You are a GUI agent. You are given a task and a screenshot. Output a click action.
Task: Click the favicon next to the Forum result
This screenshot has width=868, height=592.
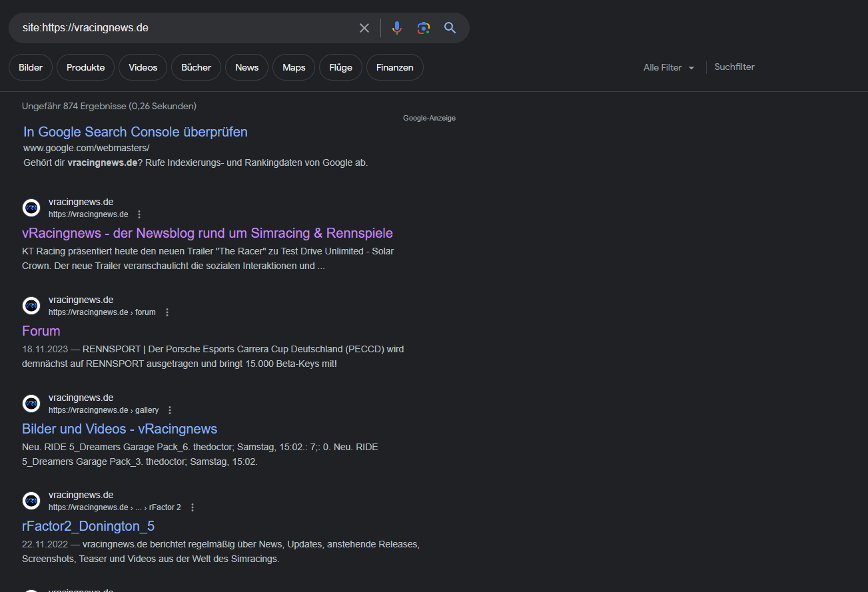point(31,306)
